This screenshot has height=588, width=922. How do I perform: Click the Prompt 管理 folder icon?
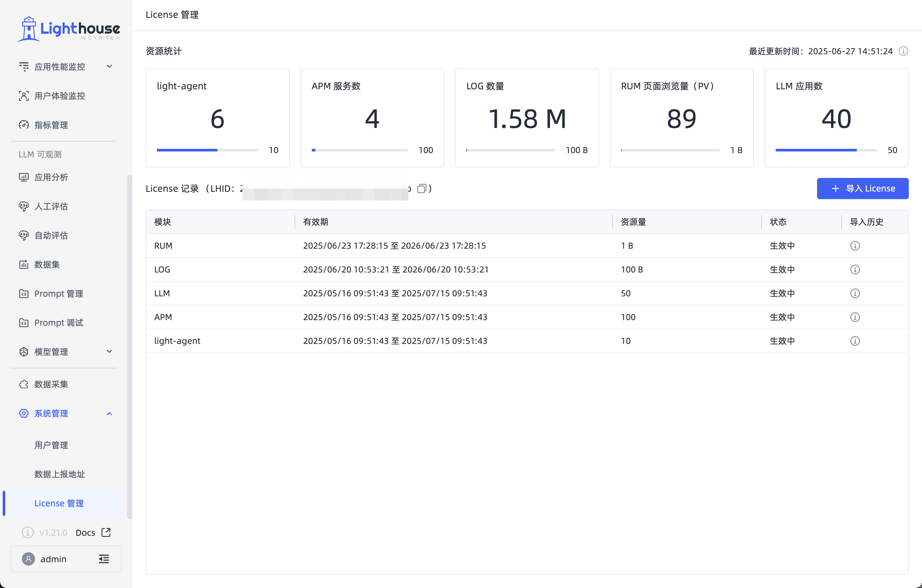tap(24, 293)
